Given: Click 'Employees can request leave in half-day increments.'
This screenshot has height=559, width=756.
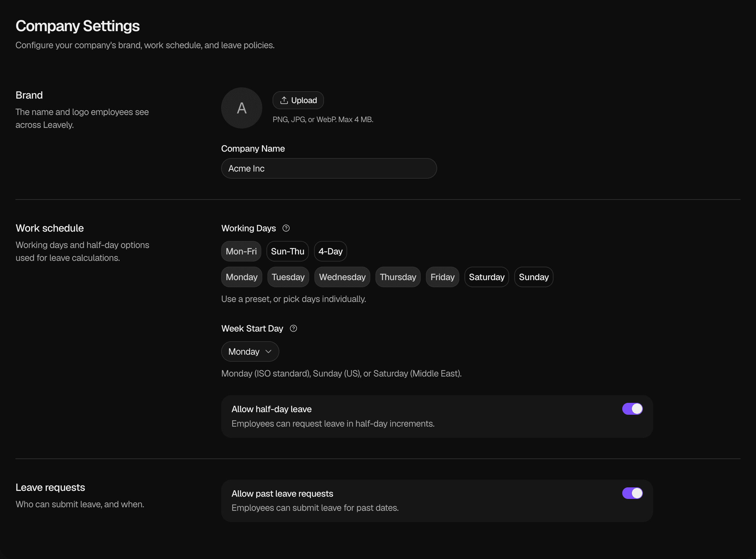Looking at the screenshot, I should 333,424.
